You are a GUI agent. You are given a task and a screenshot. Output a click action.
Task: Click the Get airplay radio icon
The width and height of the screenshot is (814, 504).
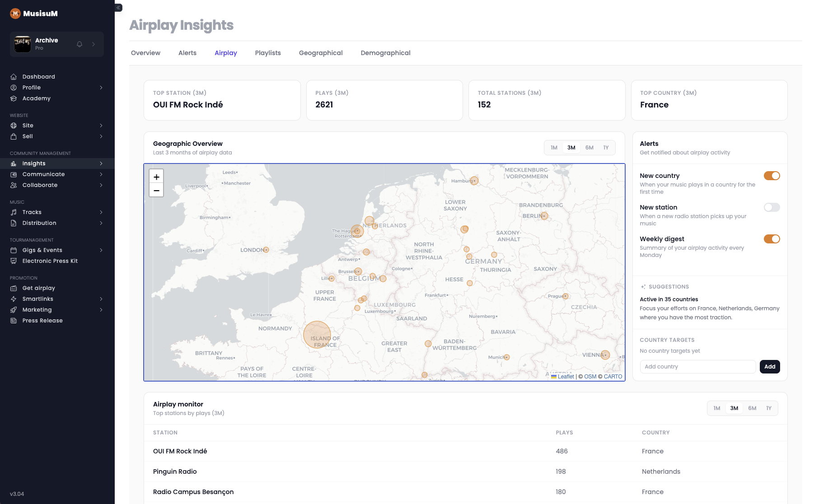tap(14, 288)
